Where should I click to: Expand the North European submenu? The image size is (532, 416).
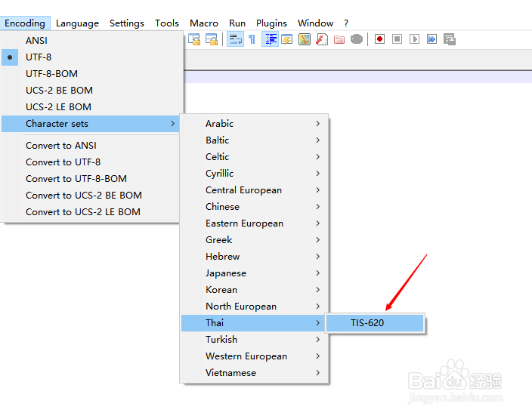[x=254, y=307]
